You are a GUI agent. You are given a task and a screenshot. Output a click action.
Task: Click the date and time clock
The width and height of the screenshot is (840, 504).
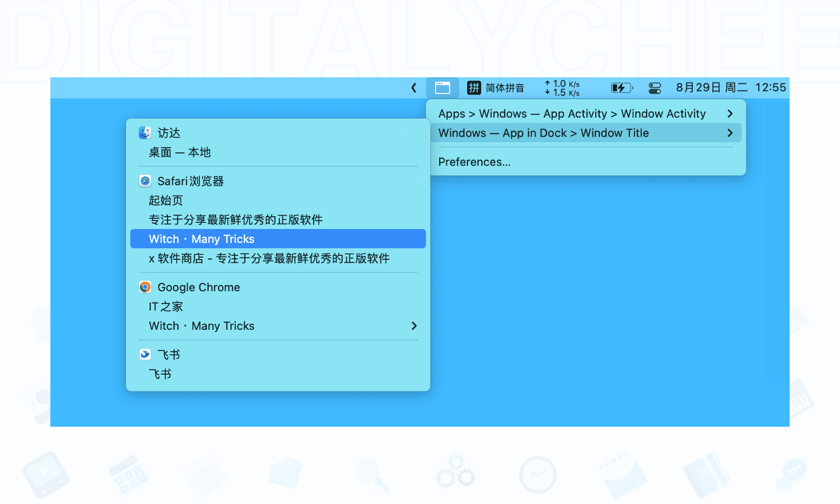[731, 88]
